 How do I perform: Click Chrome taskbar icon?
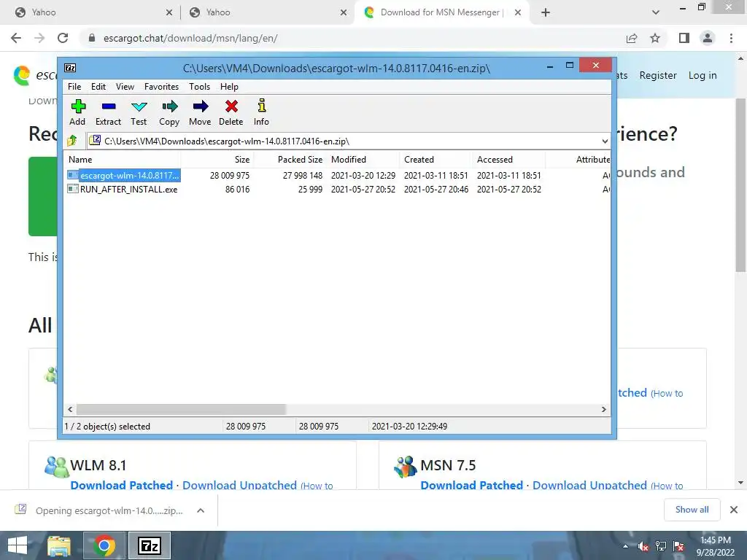[x=104, y=545]
